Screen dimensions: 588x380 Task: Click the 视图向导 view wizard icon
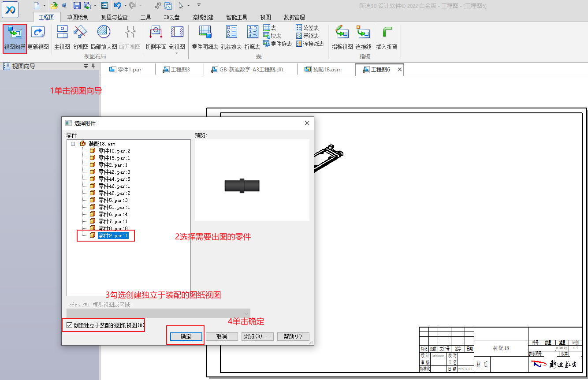point(15,33)
